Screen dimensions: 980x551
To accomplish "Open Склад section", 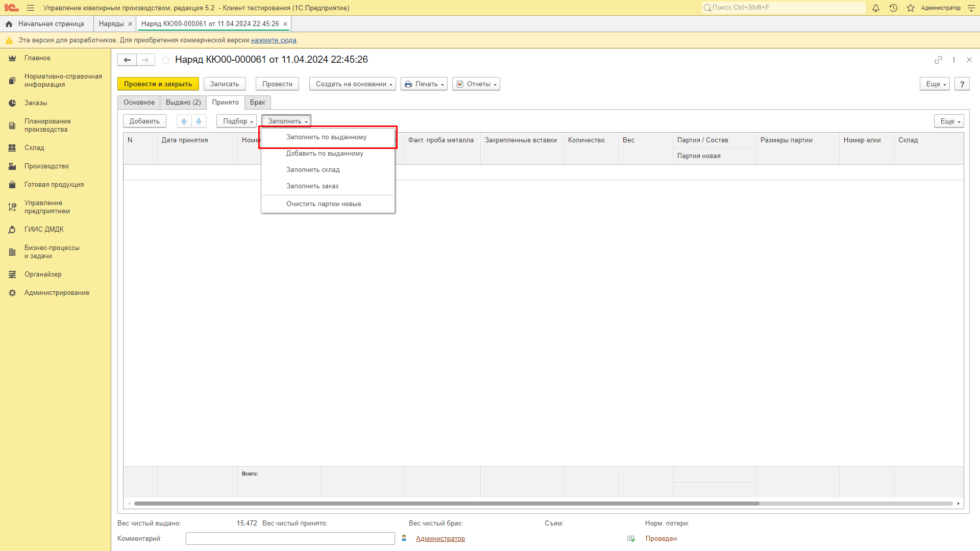I will (34, 148).
